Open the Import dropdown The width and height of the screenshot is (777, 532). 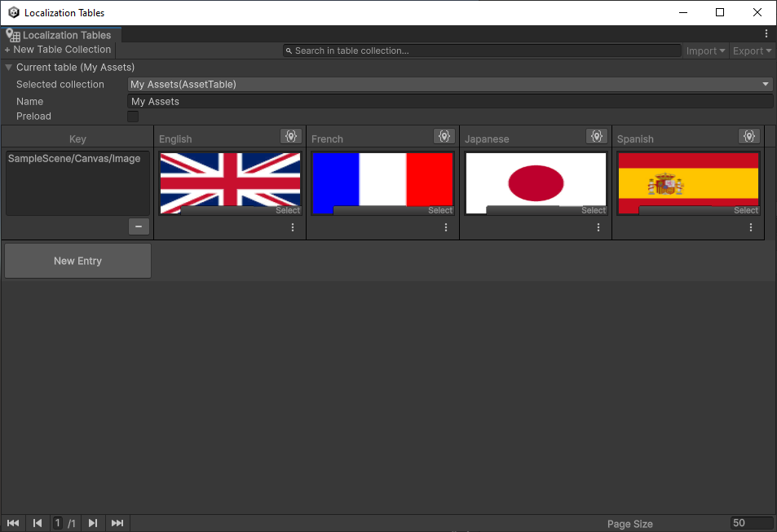(704, 51)
